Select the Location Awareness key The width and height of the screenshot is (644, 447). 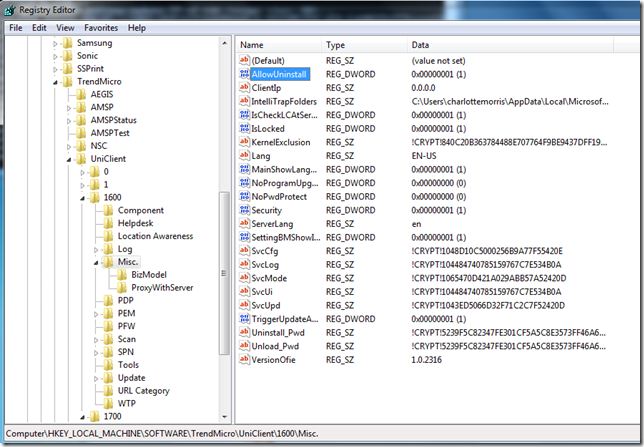pyautogui.click(x=155, y=236)
